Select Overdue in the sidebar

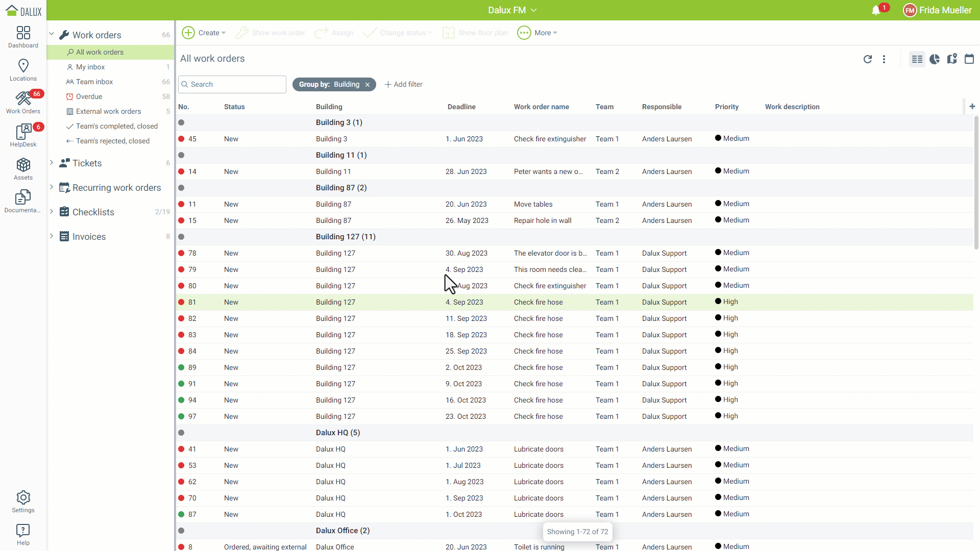(x=89, y=96)
